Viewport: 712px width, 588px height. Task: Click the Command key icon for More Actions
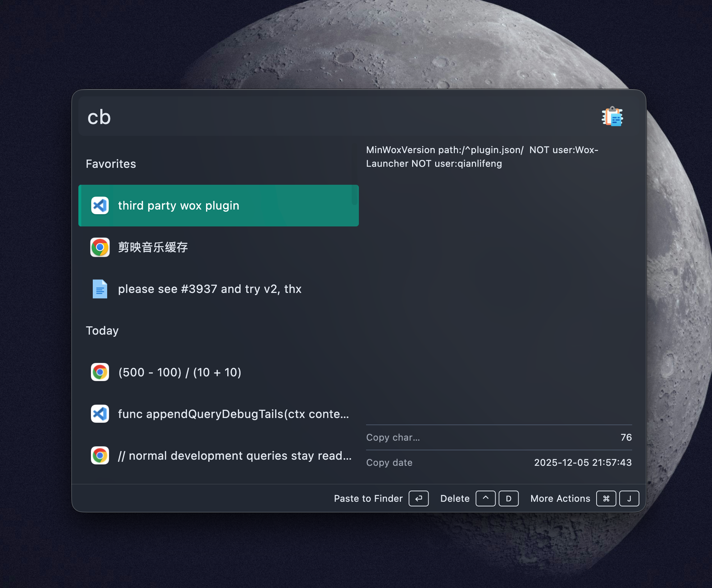pyautogui.click(x=606, y=499)
